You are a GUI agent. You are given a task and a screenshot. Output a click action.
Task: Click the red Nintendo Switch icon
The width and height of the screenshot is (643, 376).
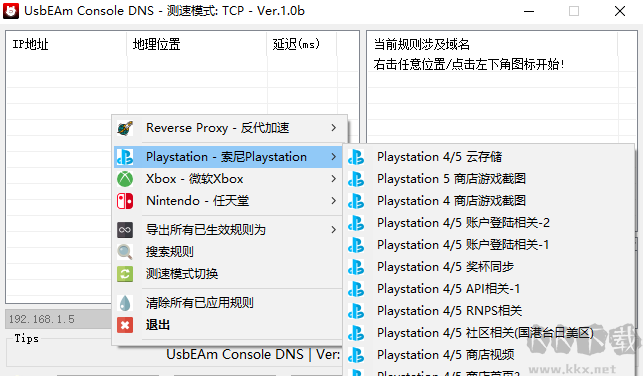click(x=125, y=201)
